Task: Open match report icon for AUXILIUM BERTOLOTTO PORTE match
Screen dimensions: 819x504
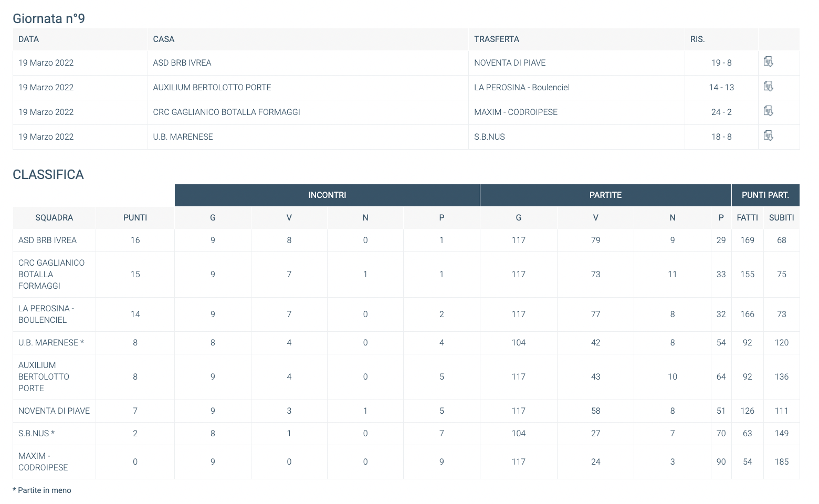Action: (x=768, y=87)
